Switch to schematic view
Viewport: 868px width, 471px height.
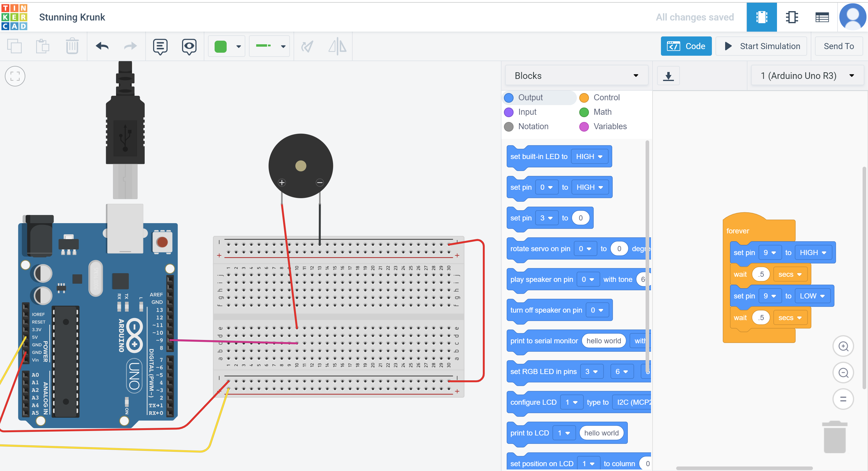791,17
